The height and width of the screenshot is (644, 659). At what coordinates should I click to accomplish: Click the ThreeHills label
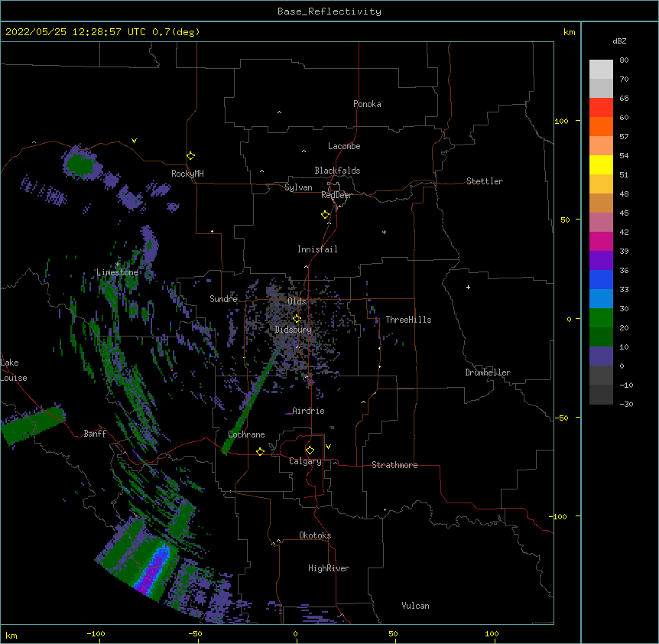tap(408, 320)
